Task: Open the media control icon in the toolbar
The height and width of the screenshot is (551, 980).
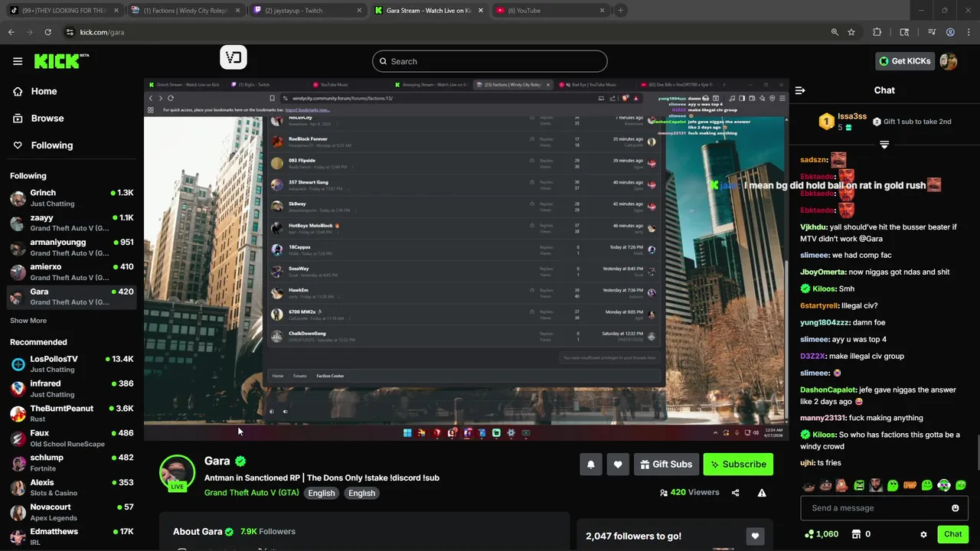Action: click(932, 32)
